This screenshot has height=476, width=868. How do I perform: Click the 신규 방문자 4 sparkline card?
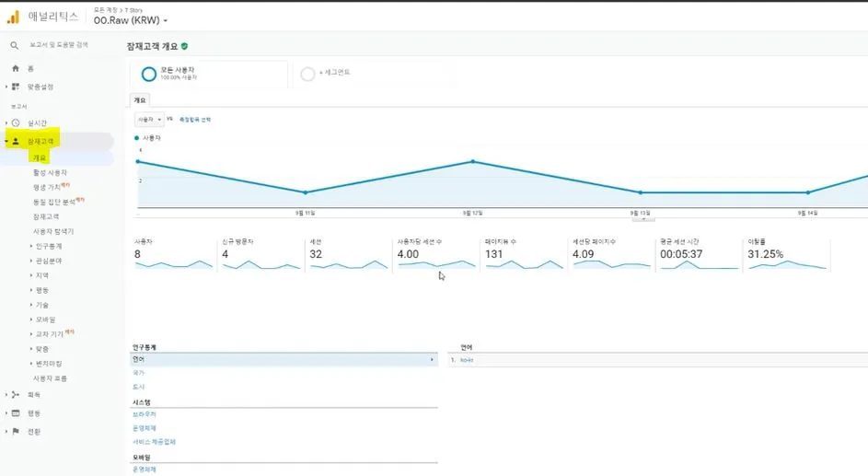[260, 255]
